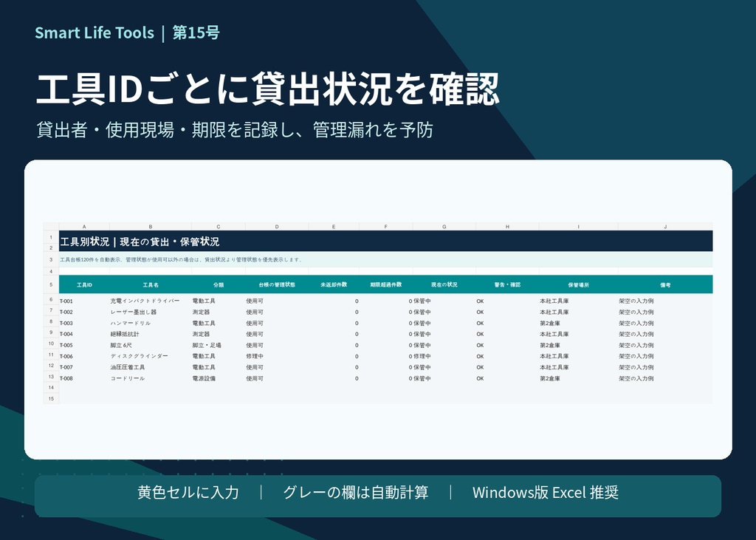The height and width of the screenshot is (540, 756).
Task: Click the 現在の状況 header cell
Action: [444, 284]
